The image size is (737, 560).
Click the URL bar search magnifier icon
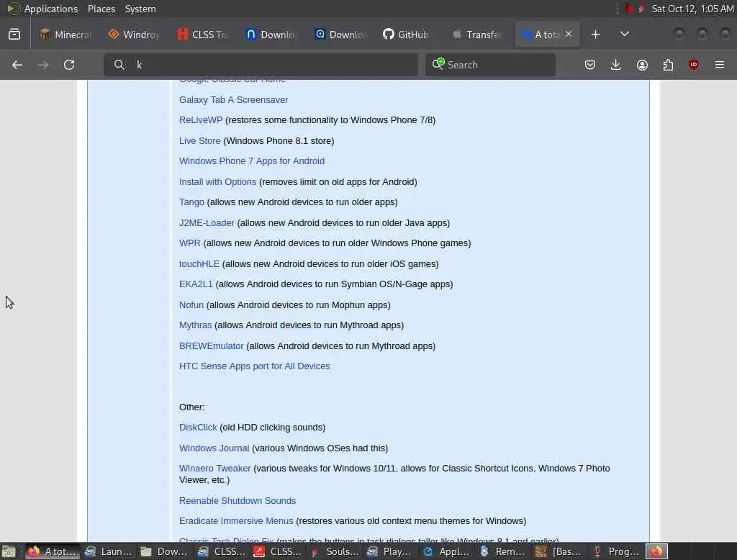pos(119,65)
